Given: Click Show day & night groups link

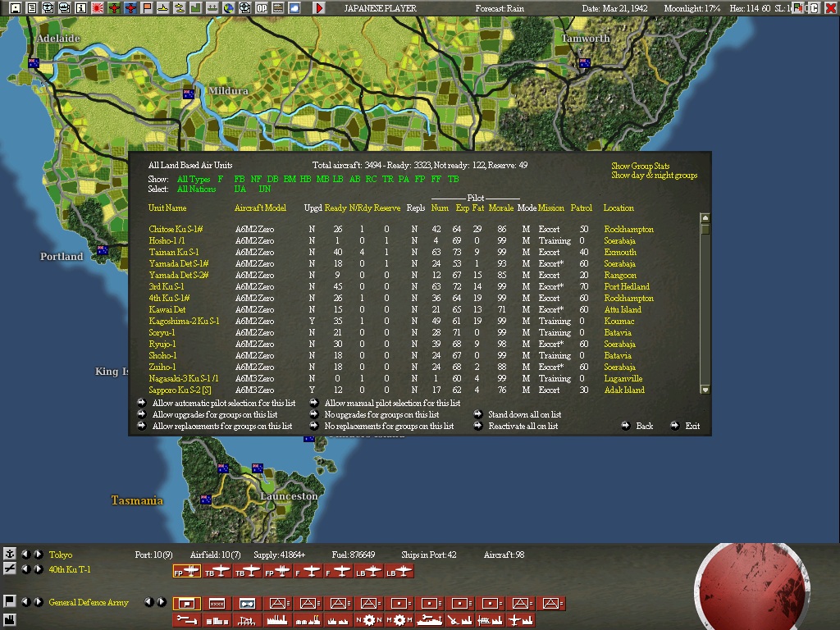Looking at the screenshot, I should pyautogui.click(x=654, y=176).
